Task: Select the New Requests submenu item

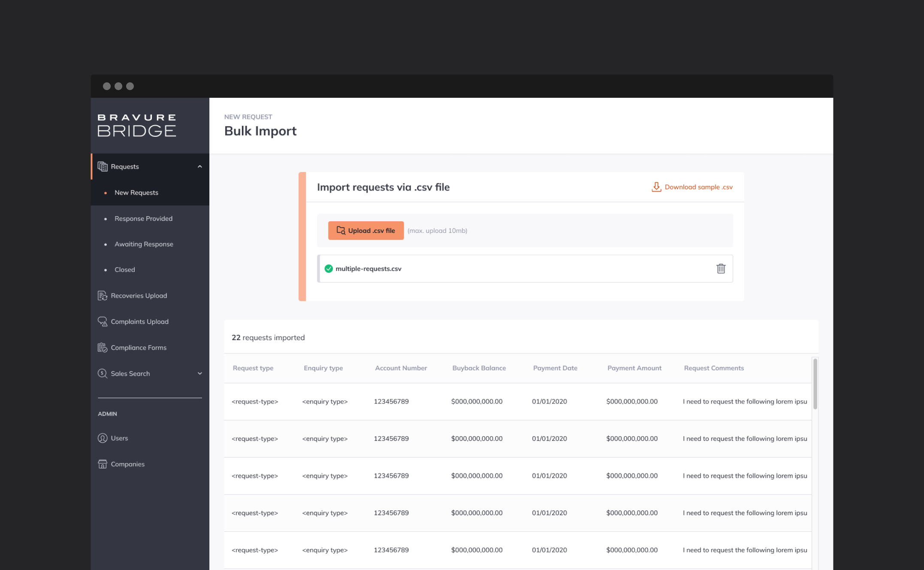Action: tap(136, 193)
